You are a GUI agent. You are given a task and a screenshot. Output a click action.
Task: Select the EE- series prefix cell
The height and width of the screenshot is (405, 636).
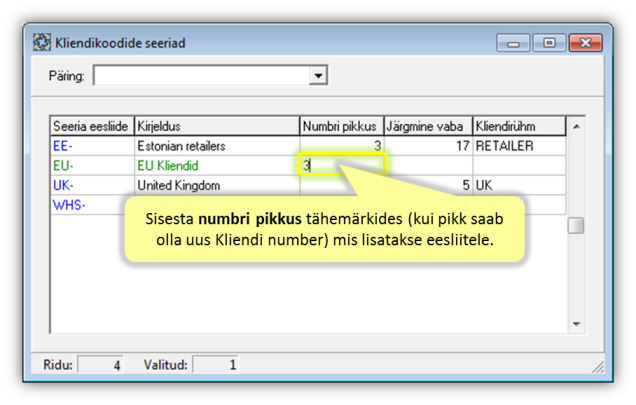(92, 146)
